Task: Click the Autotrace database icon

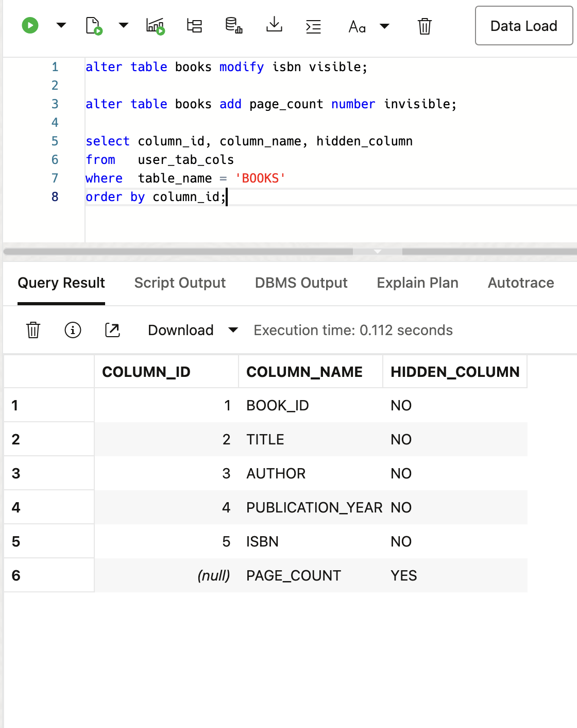Action: (x=234, y=25)
